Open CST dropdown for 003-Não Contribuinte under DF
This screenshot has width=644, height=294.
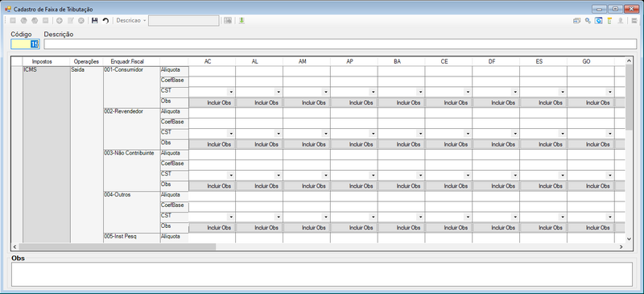tap(515, 176)
